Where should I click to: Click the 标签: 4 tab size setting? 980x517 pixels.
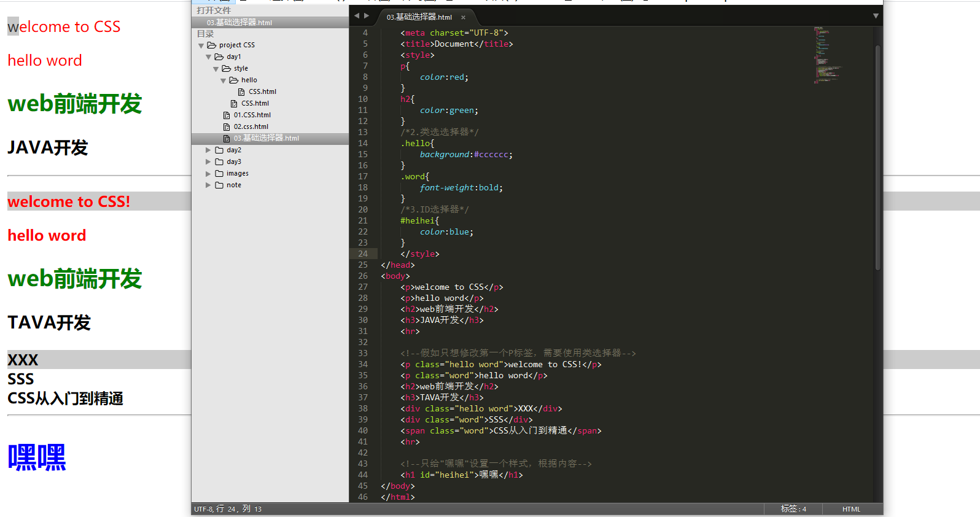click(793, 509)
